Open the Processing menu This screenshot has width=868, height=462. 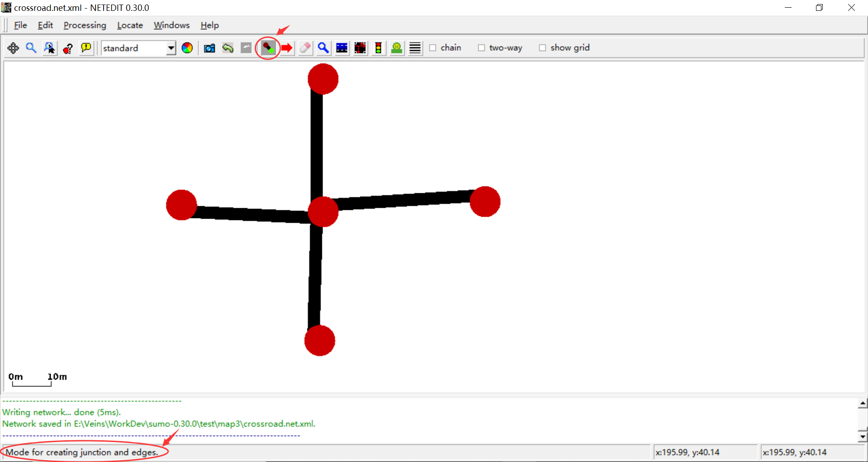[x=85, y=25]
